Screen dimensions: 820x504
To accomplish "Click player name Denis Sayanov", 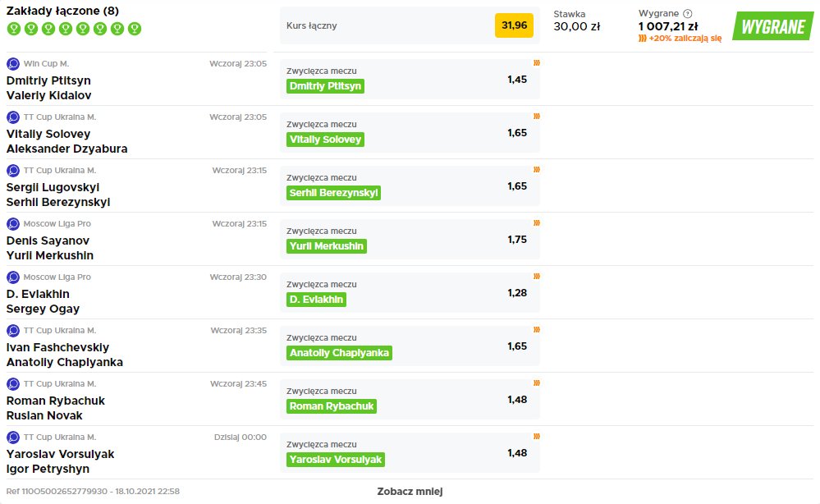I will point(48,241).
